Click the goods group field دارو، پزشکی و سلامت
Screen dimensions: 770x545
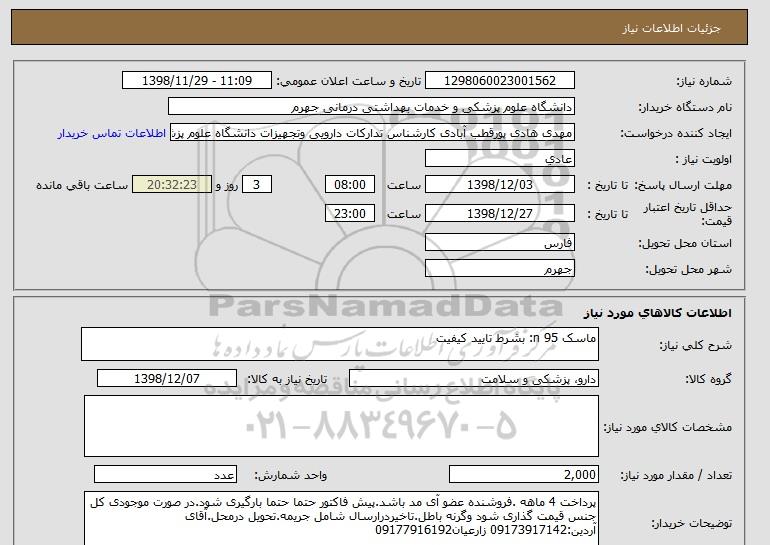pos(474,379)
